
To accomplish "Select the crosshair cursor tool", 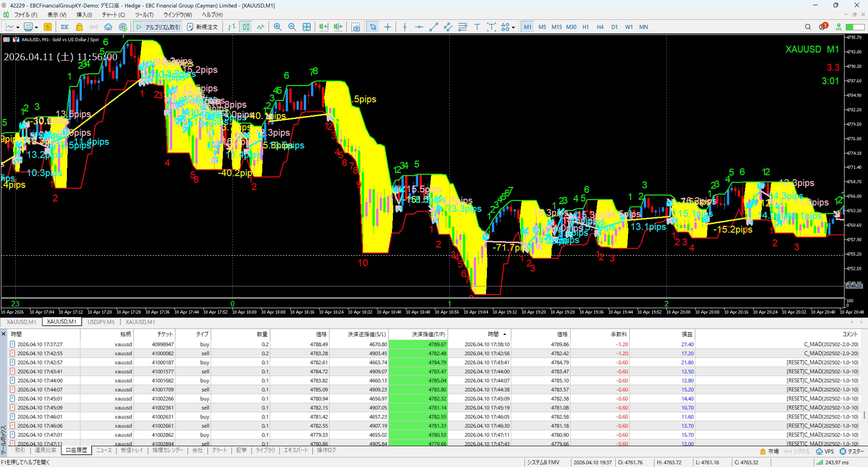I will pos(387,27).
